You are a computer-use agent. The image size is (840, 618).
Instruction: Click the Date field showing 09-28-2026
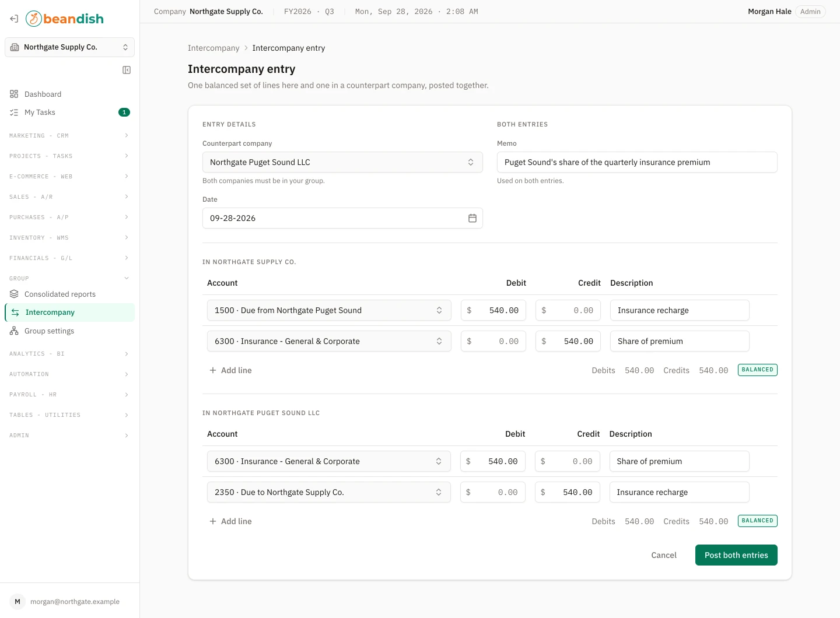click(x=342, y=218)
